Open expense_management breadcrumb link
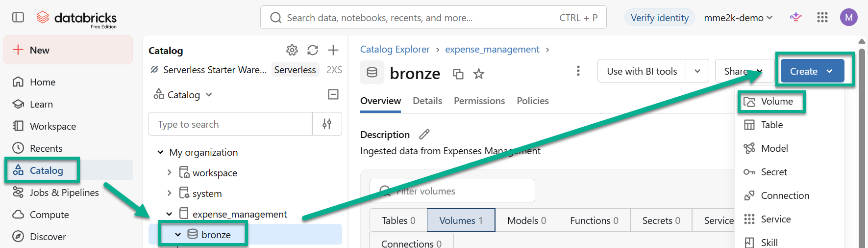 (492, 49)
